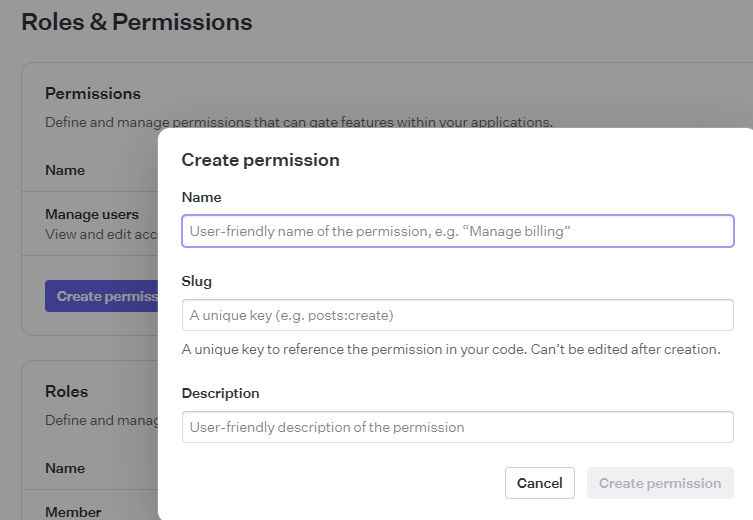The height and width of the screenshot is (520, 753).
Task: Click the Name label above the first dialog field
Action: pyautogui.click(x=202, y=197)
